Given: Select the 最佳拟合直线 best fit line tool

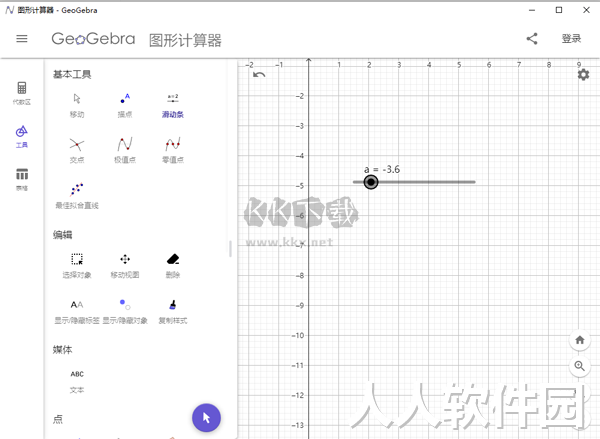Looking at the screenshot, I should pos(77,196).
